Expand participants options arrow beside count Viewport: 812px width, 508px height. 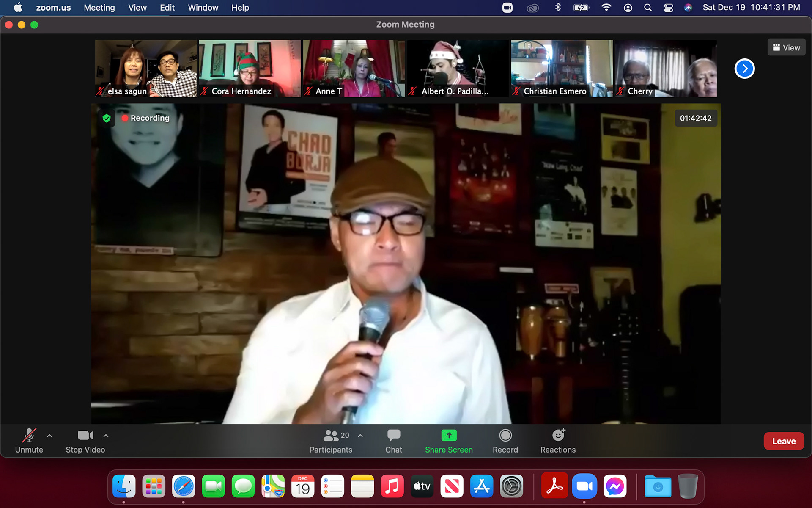[x=360, y=436]
